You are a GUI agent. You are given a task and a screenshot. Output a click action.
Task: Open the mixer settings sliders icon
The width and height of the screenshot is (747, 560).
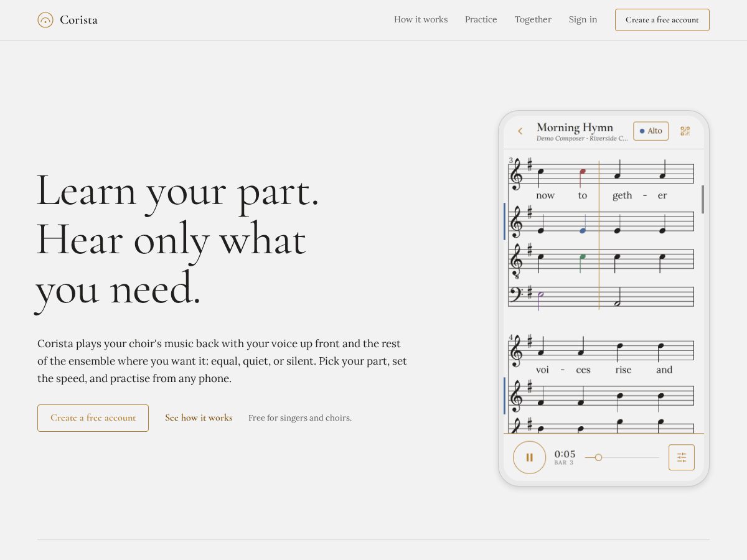coord(682,457)
